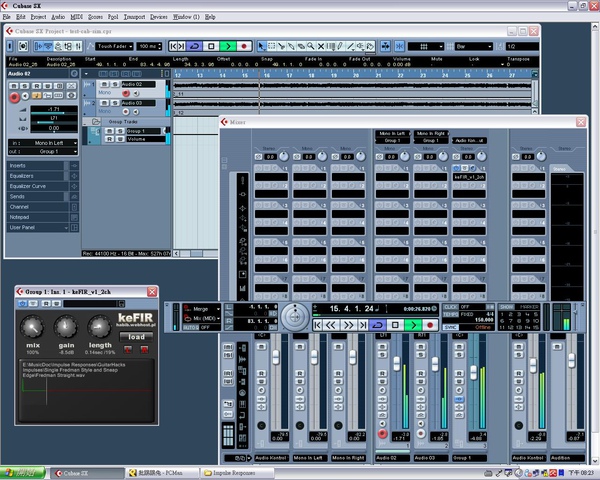Toggle SYNC on the Transport panel

pos(450,327)
